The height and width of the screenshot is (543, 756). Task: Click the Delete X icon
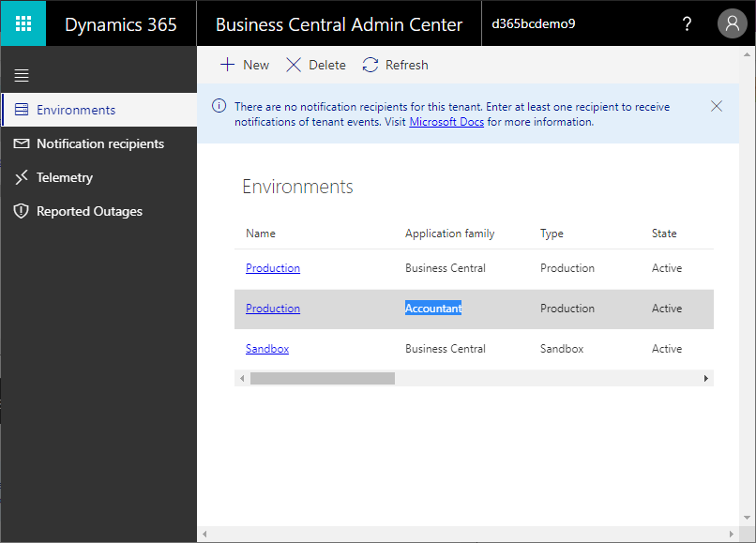294,65
